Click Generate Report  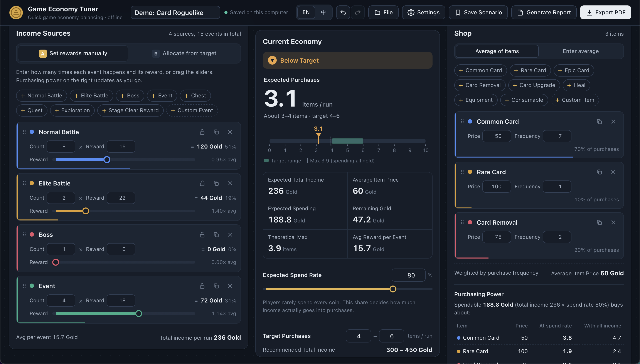544,12
